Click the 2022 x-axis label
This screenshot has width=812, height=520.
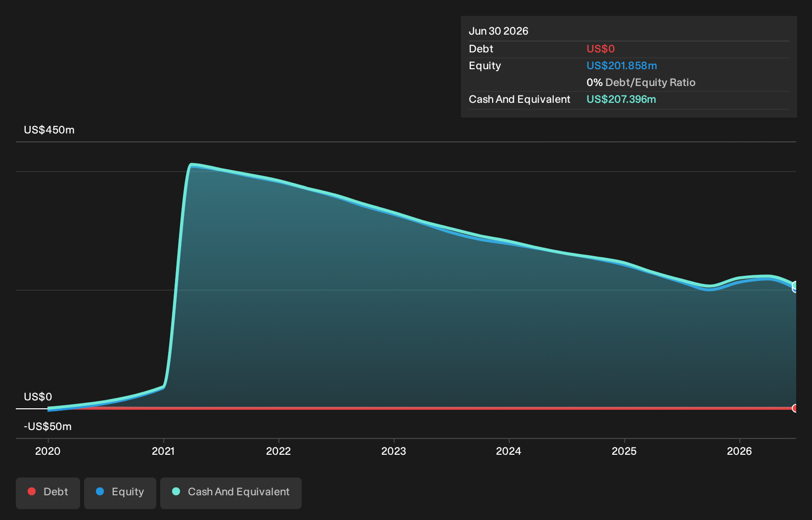tap(278, 451)
